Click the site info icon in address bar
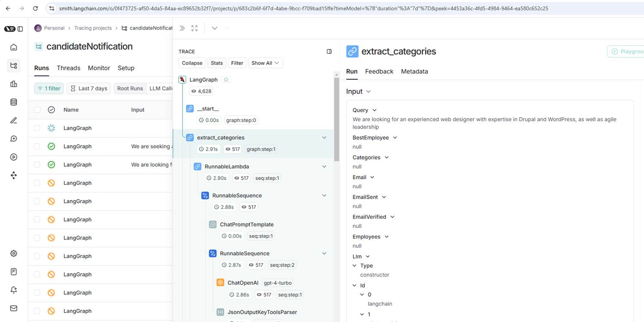Image resolution: width=644 pixels, height=322 pixels. click(x=52, y=8)
